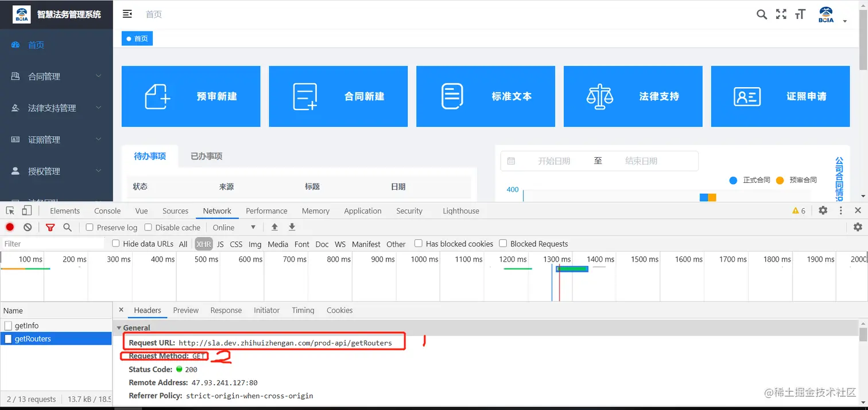Open the 标准文本 card
Image resolution: width=868 pixels, height=410 pixels.
[x=486, y=96]
